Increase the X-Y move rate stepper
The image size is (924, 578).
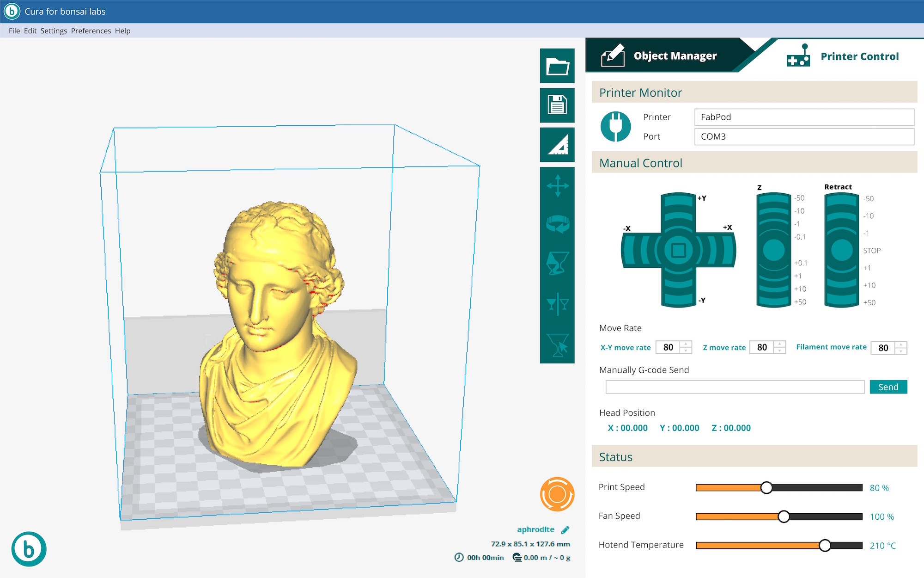click(x=686, y=344)
